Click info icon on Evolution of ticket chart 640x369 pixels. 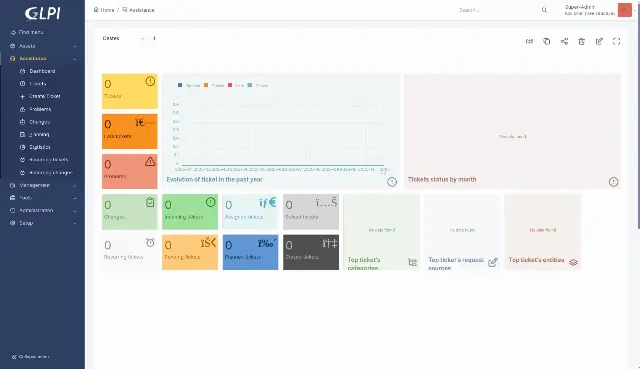[392, 182]
